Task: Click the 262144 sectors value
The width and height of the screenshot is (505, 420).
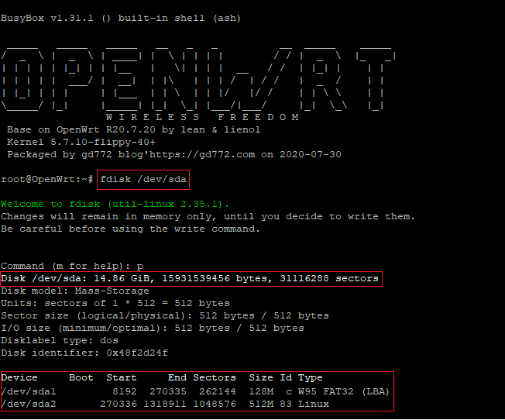Action: pos(218,391)
